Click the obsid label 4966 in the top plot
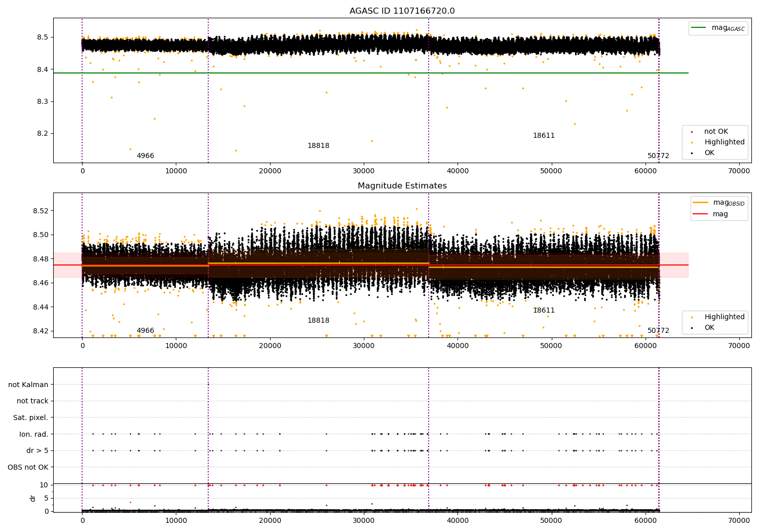The width and height of the screenshot is (760, 532). (x=145, y=156)
